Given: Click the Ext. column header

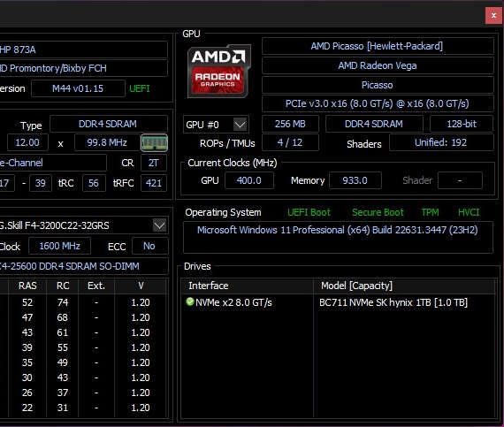Looking at the screenshot, I should click(96, 286).
